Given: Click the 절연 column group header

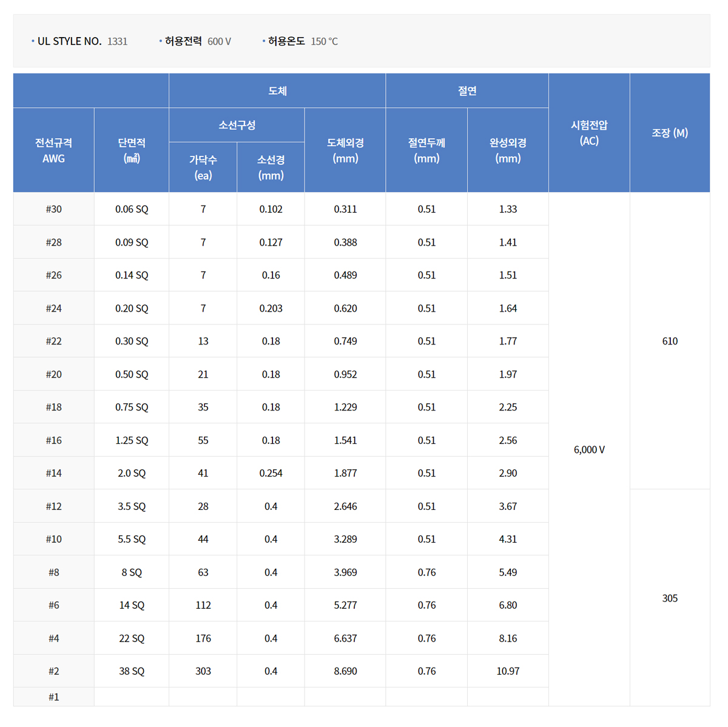Looking at the screenshot, I should click(467, 91).
